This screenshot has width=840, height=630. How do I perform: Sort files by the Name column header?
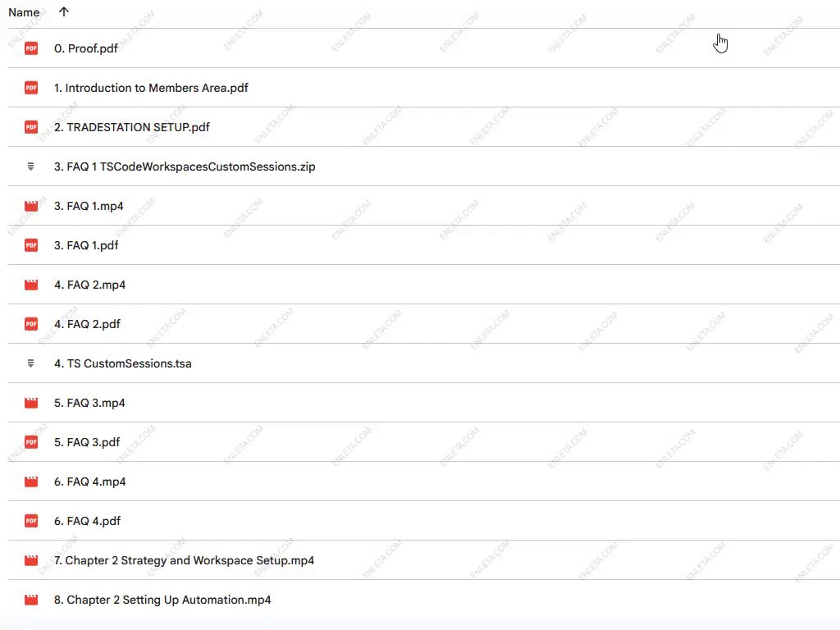tap(24, 12)
